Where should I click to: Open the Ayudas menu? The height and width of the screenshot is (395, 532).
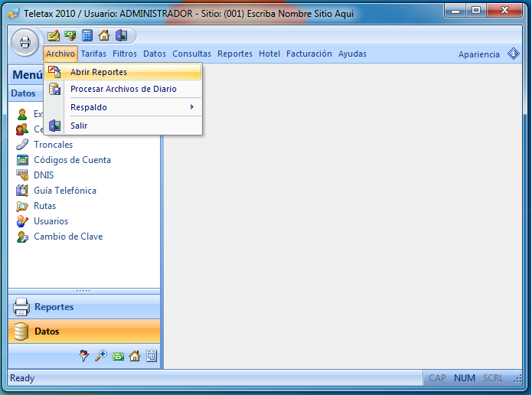[x=352, y=54]
